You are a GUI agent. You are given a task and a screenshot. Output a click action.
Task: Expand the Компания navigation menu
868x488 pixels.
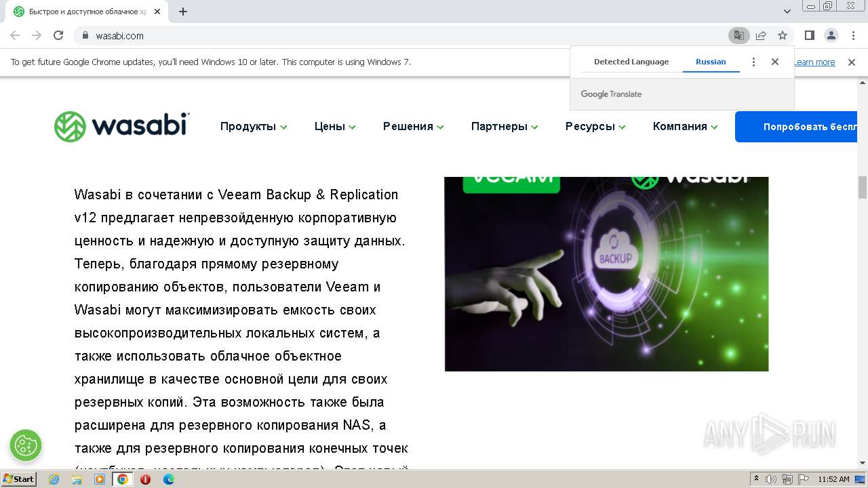(x=685, y=126)
